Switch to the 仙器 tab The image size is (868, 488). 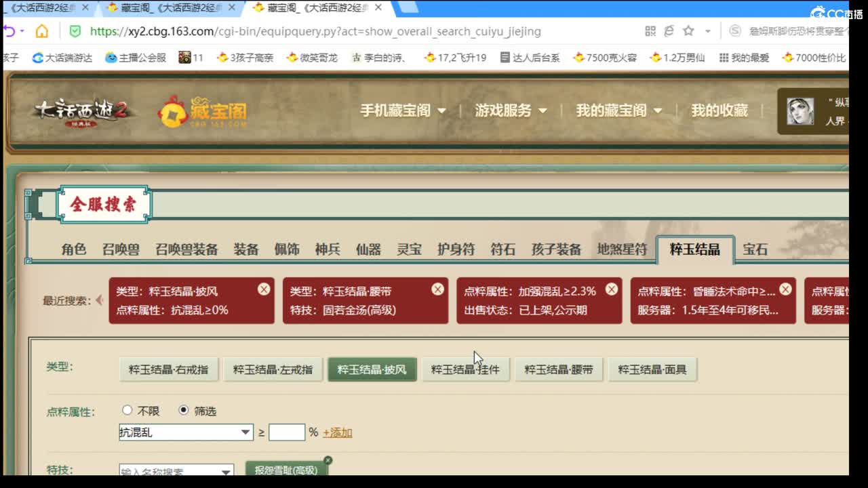(368, 249)
